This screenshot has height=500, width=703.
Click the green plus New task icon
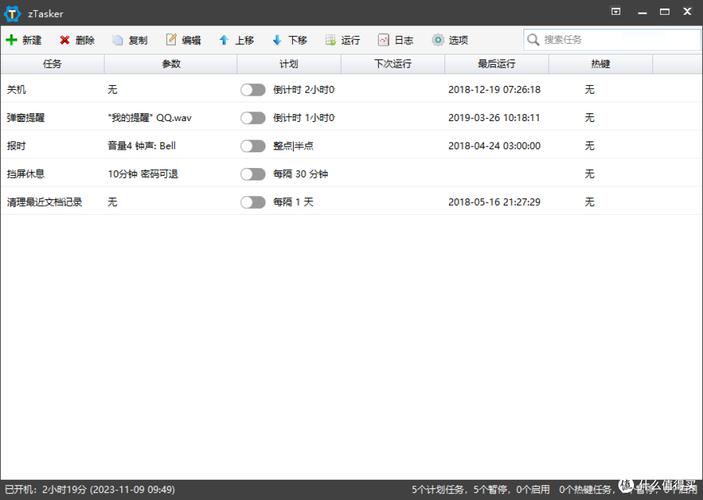[x=11, y=40]
